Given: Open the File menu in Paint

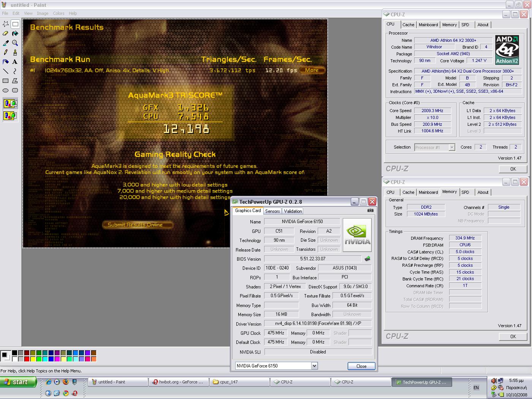Looking at the screenshot, I should click(5, 13).
